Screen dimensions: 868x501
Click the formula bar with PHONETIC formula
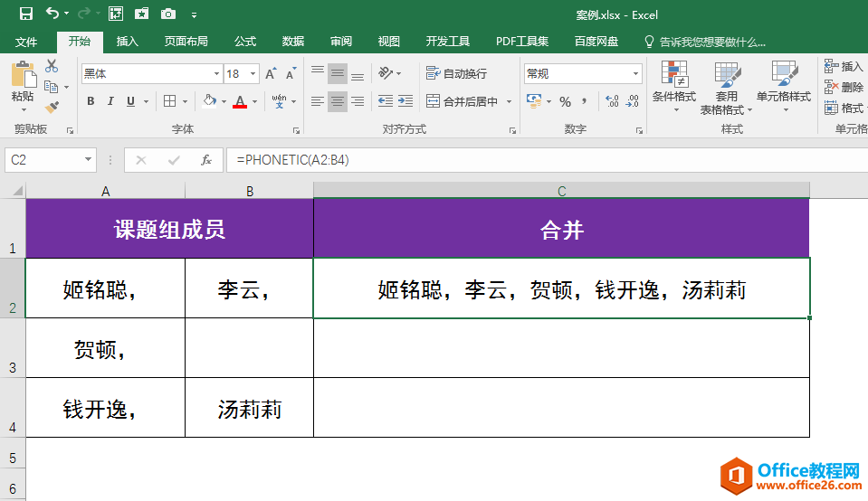[x=547, y=160]
